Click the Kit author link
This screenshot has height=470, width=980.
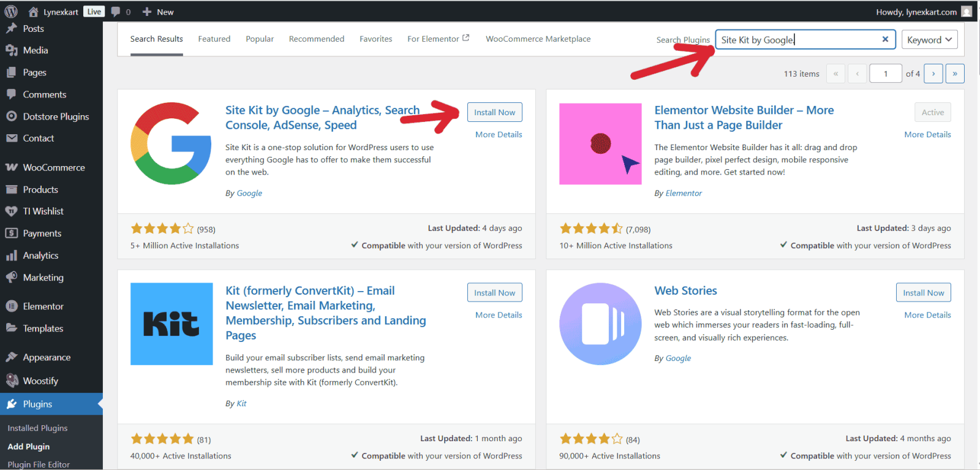click(241, 403)
